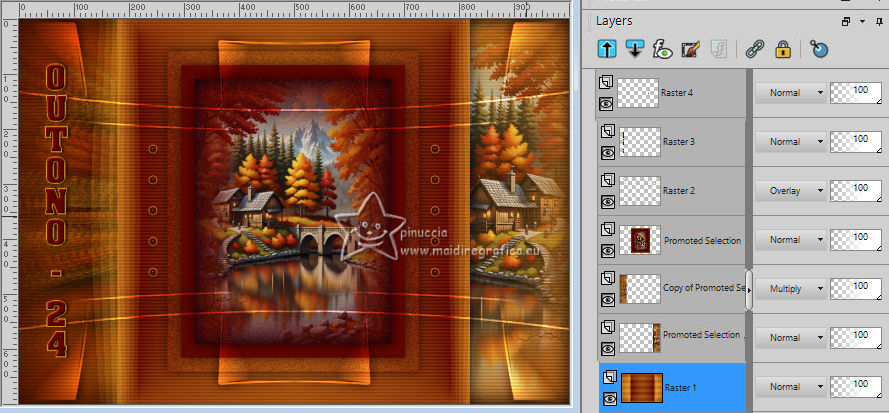
Task: Click the Copy of Promoted layer name
Action: point(703,288)
